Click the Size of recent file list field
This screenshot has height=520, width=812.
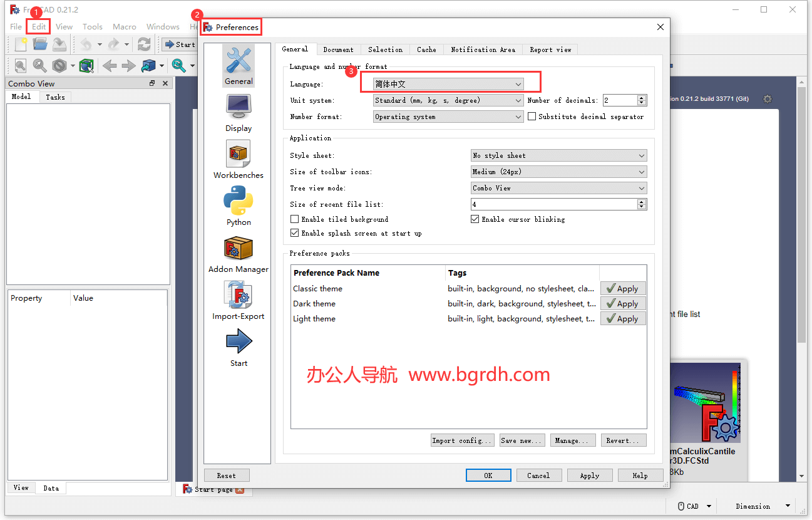(553, 204)
